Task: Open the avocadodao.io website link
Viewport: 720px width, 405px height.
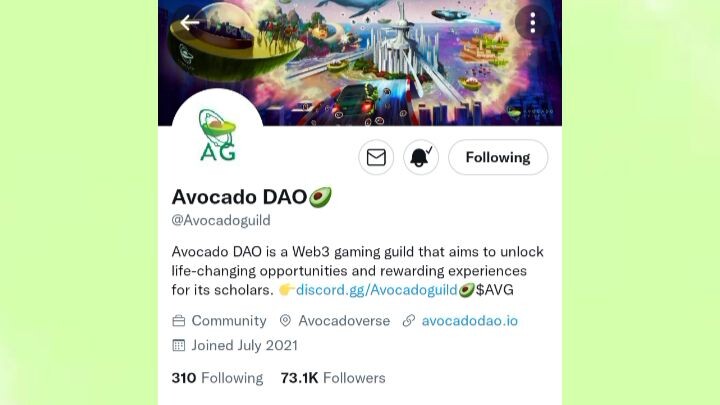Action: [470, 321]
